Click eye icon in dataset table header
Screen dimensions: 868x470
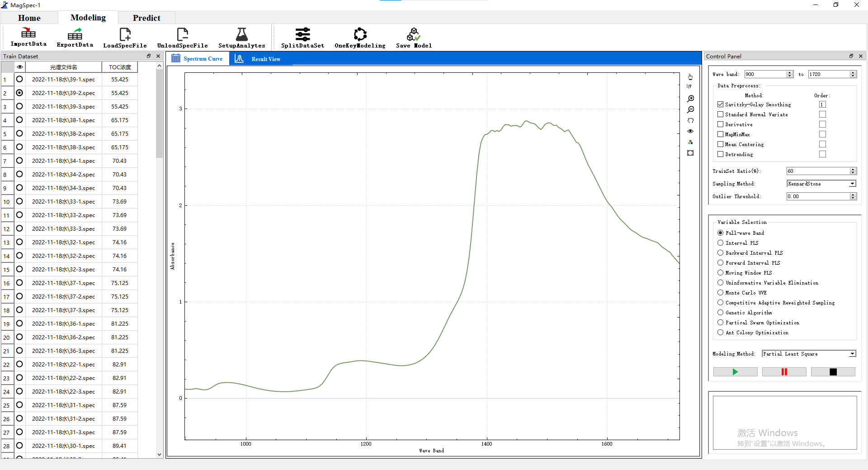click(x=20, y=67)
